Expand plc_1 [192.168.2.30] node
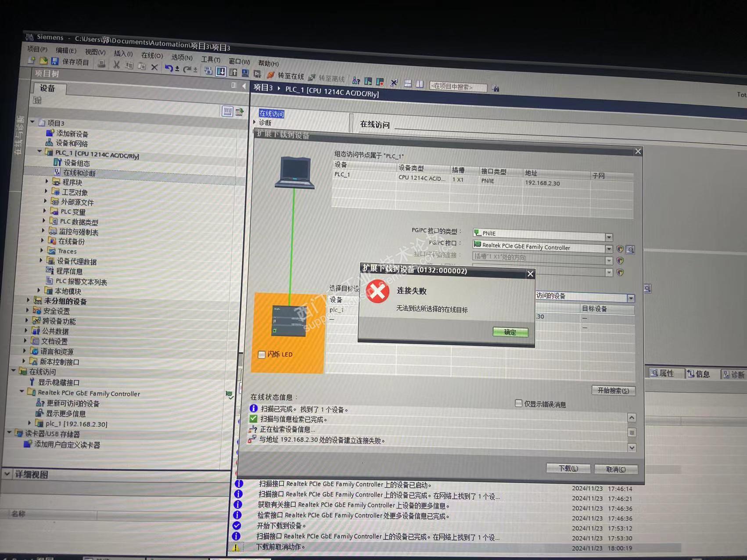Screen dimensions: 747x560 click(x=30, y=423)
